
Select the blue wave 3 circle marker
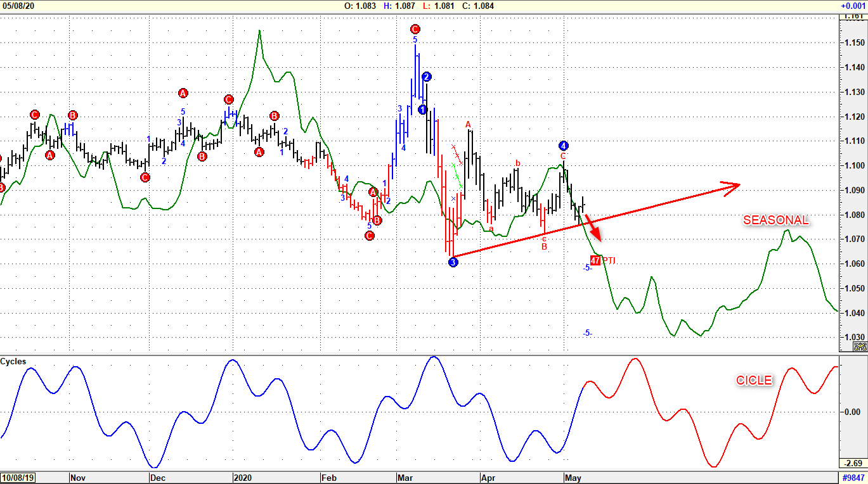[453, 262]
